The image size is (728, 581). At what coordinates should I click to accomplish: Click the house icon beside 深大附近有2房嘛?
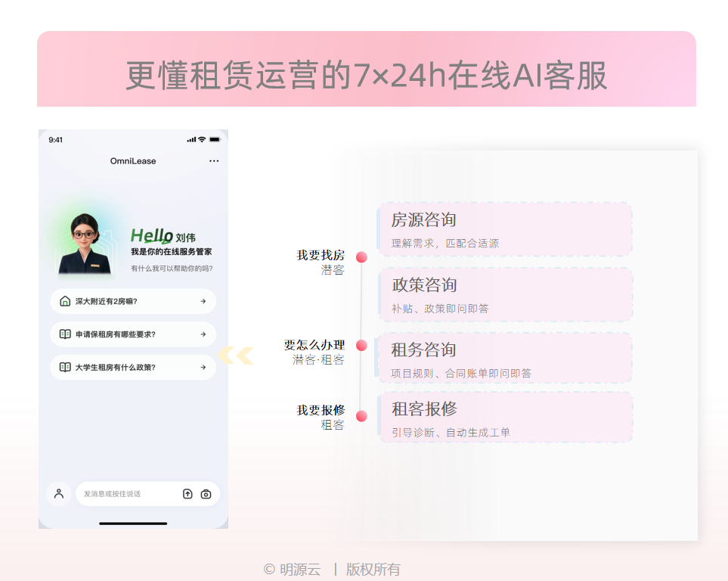66,301
